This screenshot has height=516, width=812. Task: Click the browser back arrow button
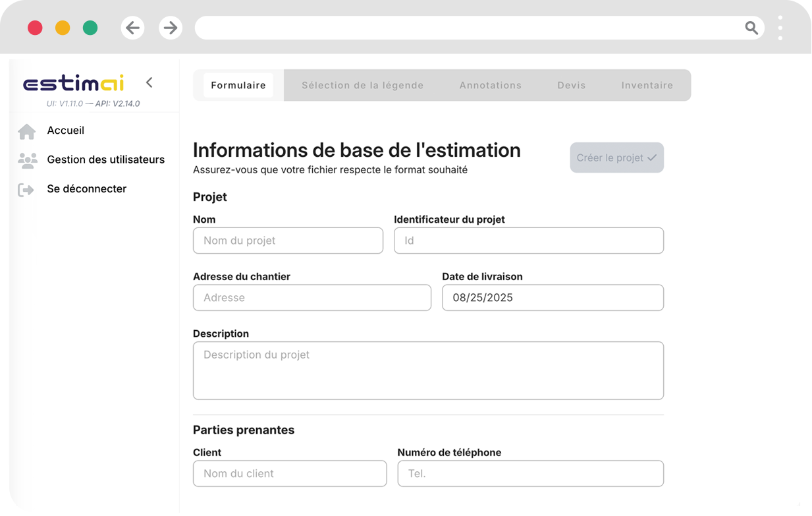[x=133, y=28]
